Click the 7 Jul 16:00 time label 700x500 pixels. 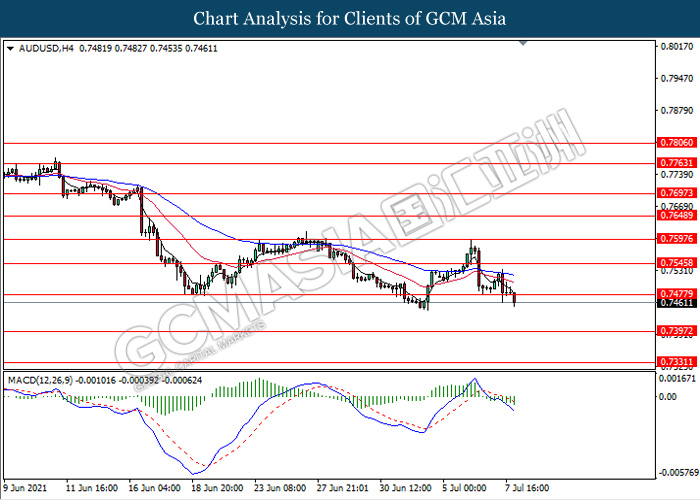pyautogui.click(x=524, y=490)
